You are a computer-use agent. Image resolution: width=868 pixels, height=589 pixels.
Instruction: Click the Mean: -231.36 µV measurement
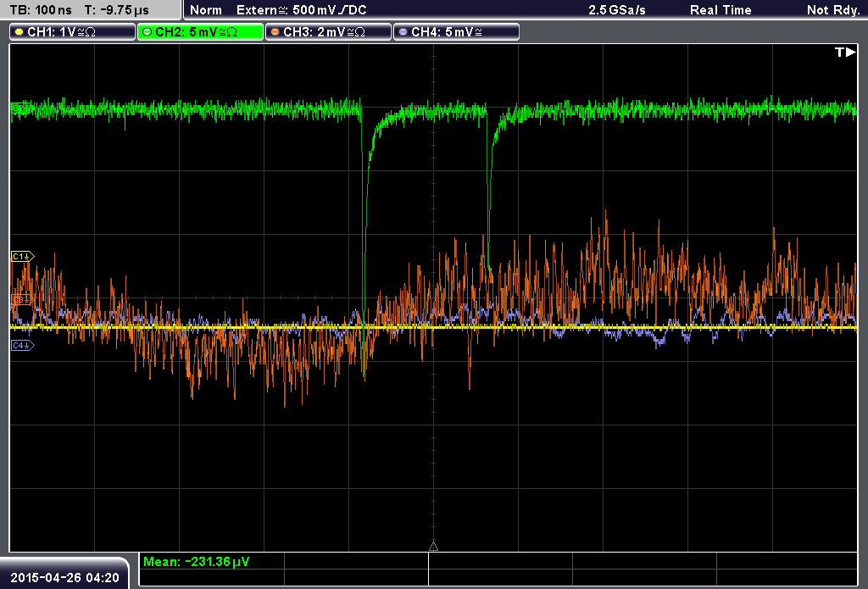(x=197, y=562)
